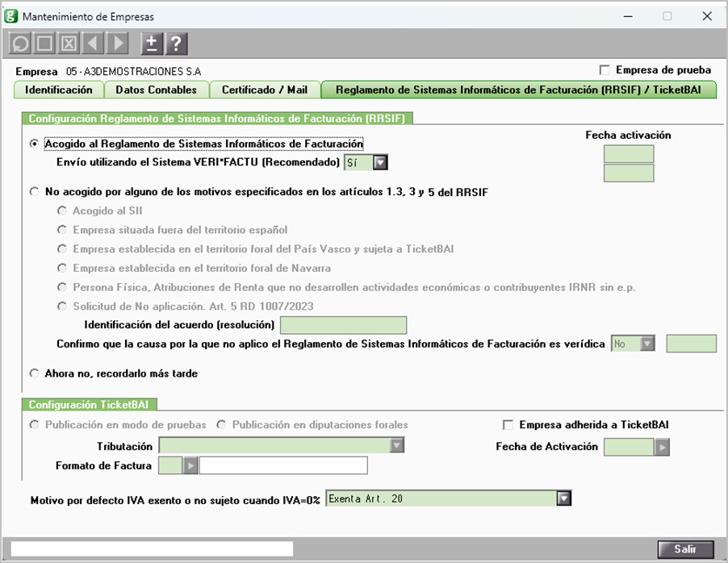Open the Motivo por defecto IVA exento dropdown
Screen dimensions: 728x563
tap(563, 498)
